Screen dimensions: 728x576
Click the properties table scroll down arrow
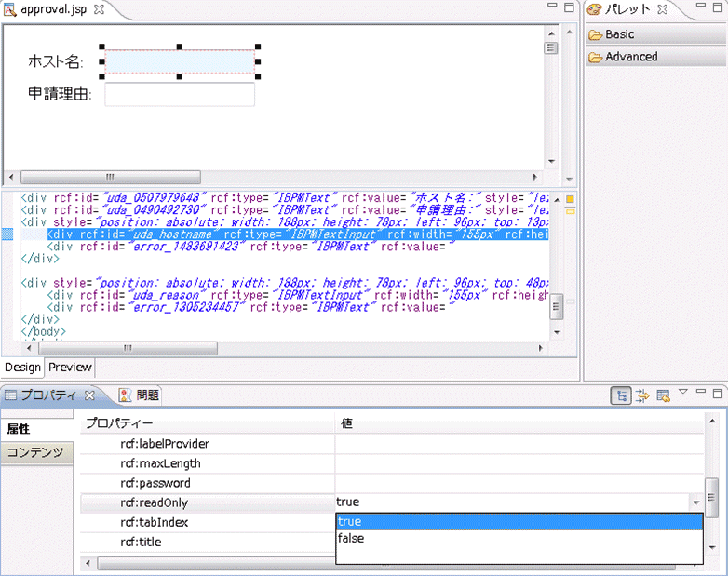pyautogui.click(x=712, y=548)
